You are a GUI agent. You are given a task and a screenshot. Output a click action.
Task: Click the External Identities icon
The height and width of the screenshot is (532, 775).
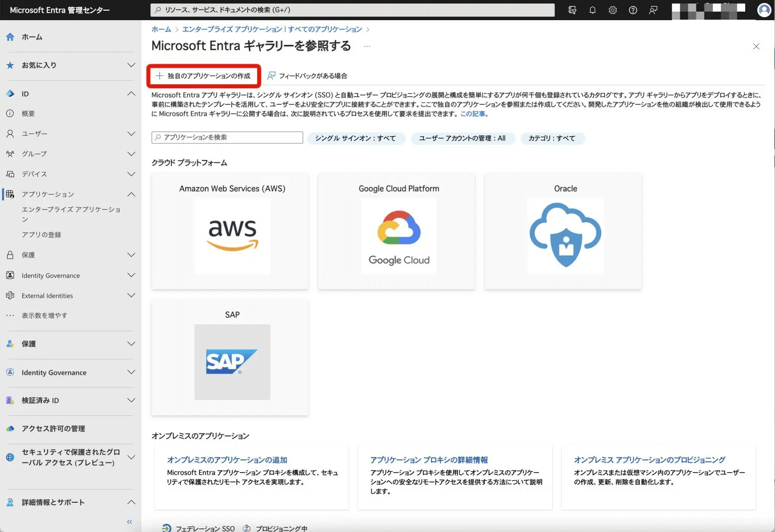click(10, 295)
